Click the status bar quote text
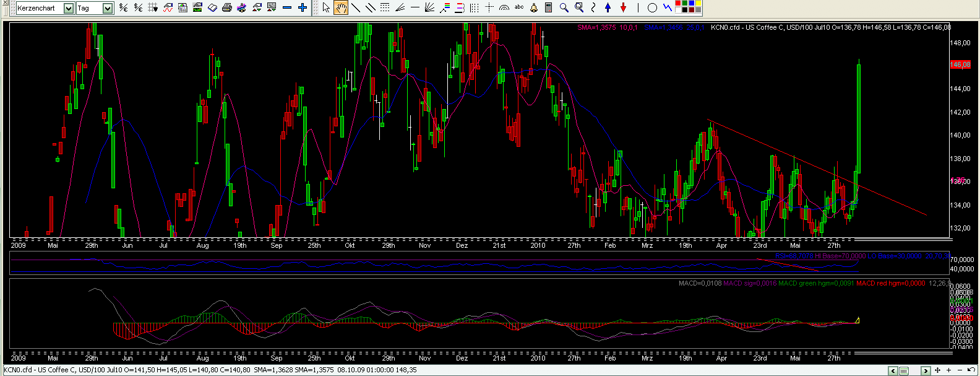980x376 pixels. tap(210, 370)
